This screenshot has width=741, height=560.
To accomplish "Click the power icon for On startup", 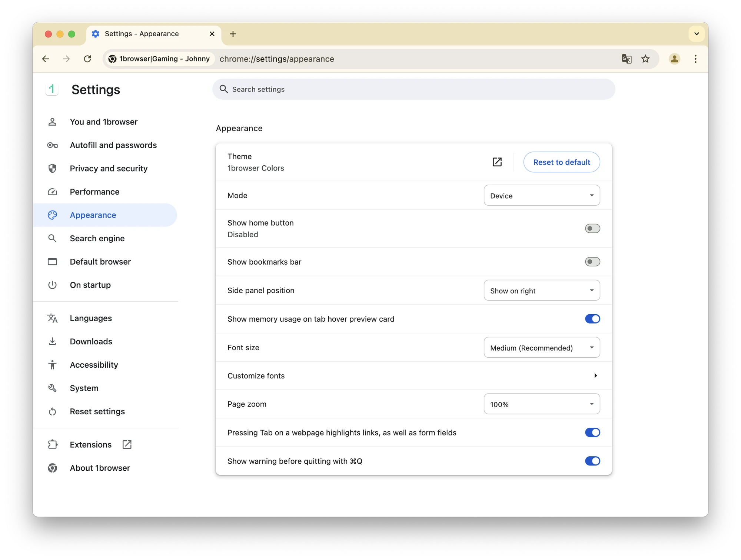I will tap(52, 285).
